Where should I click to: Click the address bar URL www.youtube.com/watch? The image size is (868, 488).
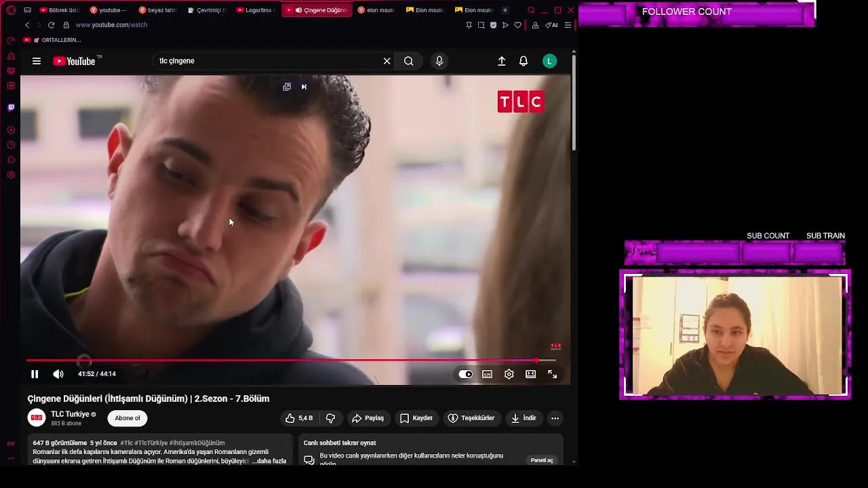(x=111, y=25)
